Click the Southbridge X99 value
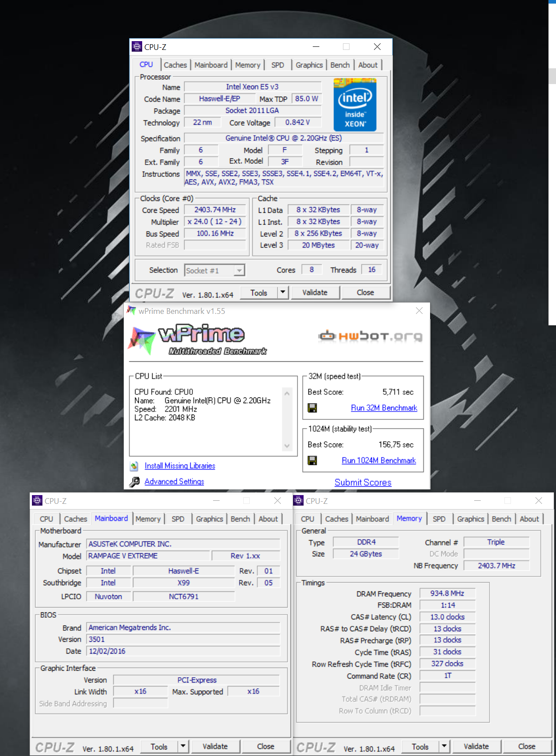 tap(184, 583)
